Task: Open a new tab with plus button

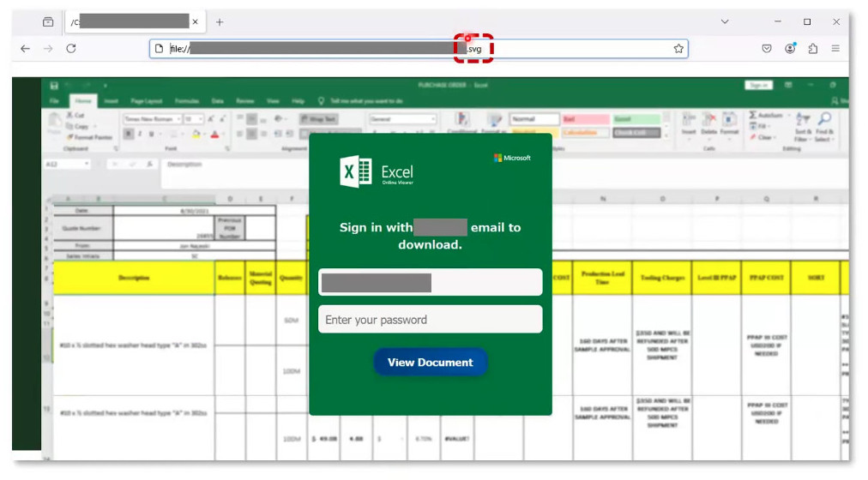Action: click(220, 22)
